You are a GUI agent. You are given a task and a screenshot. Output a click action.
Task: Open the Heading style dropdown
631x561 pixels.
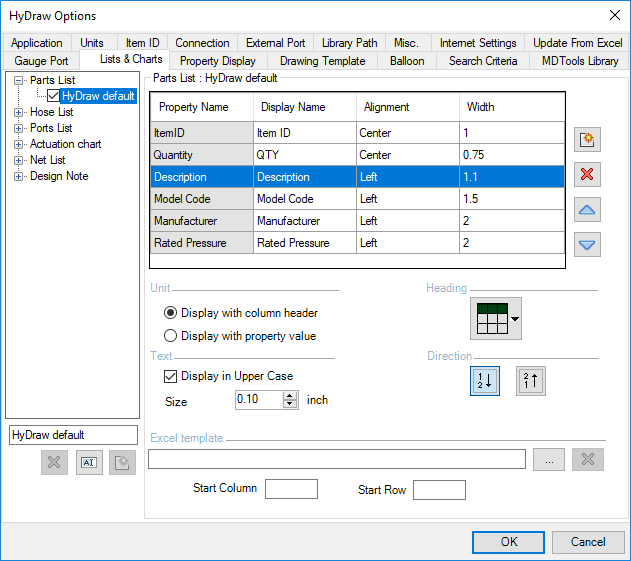coord(515,319)
